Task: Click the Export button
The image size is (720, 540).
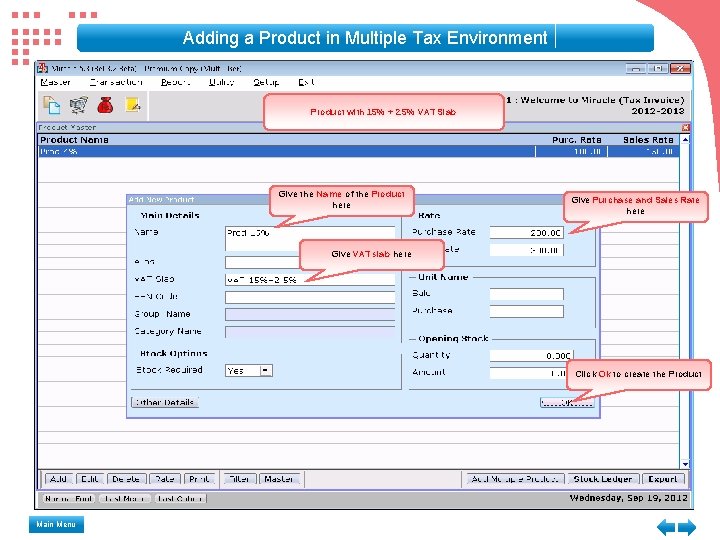Action: 663,479
